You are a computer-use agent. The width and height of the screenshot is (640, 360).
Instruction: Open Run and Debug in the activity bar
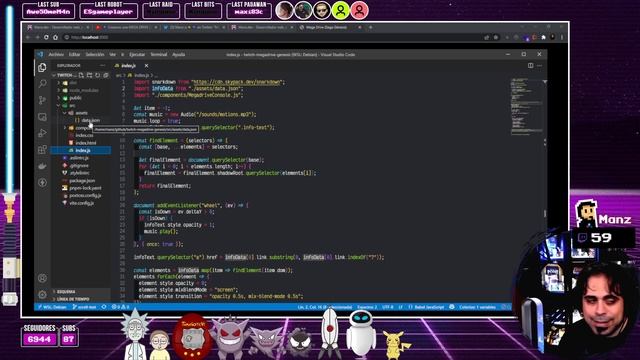point(42,133)
